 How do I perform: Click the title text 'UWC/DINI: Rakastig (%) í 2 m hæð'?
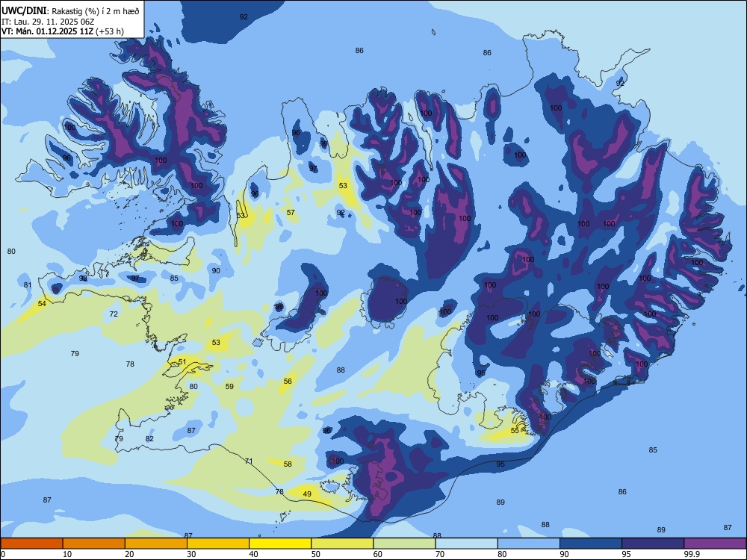[70, 11]
